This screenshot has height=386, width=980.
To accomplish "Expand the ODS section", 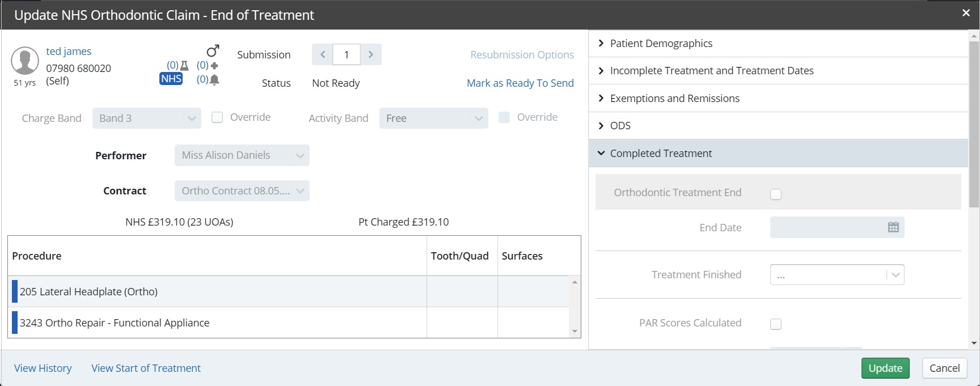I will point(620,126).
